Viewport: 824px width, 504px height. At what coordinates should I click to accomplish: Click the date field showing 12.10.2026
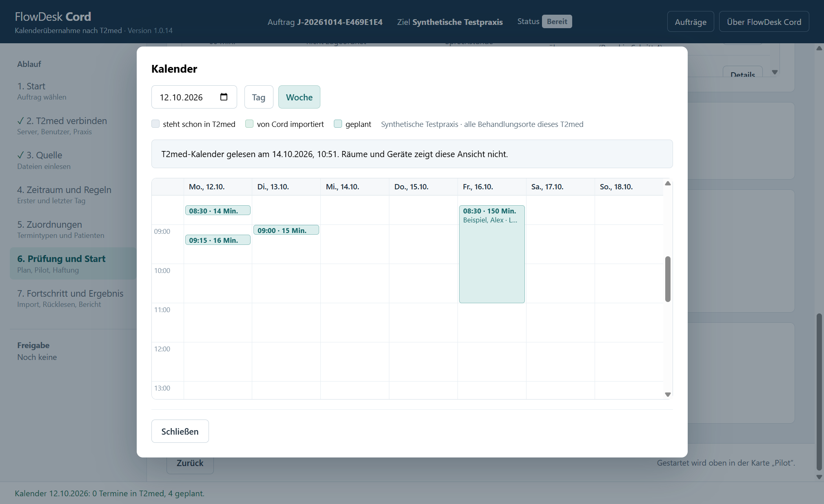[x=194, y=97]
